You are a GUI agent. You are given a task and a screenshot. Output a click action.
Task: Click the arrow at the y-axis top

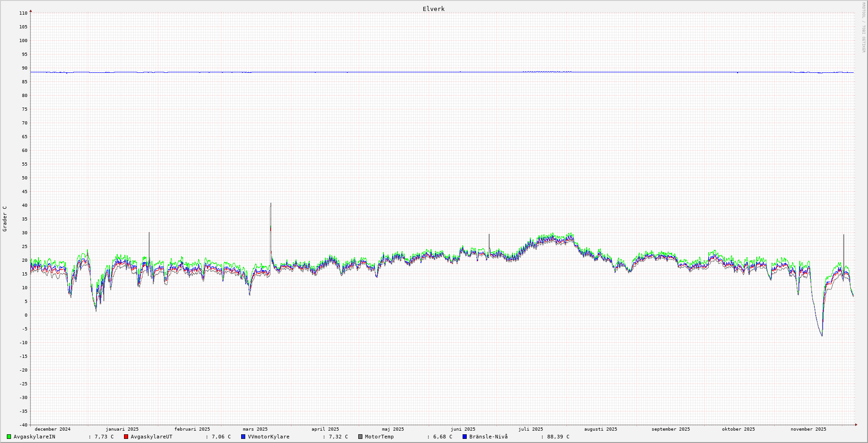tap(31, 11)
